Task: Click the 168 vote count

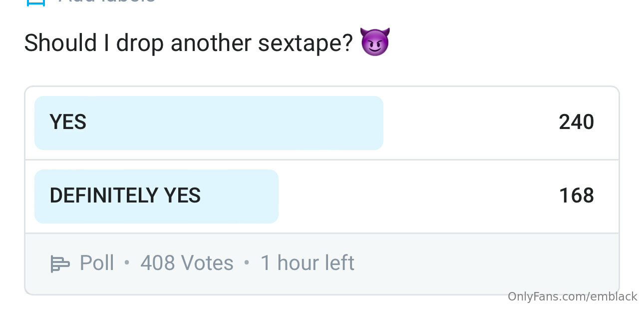Action: (577, 196)
